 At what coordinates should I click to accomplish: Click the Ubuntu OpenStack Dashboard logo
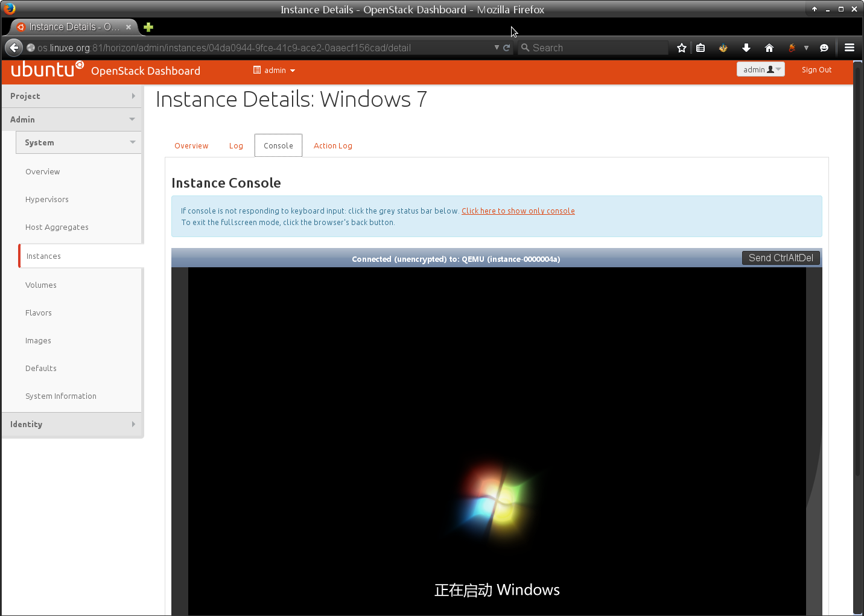click(106, 70)
